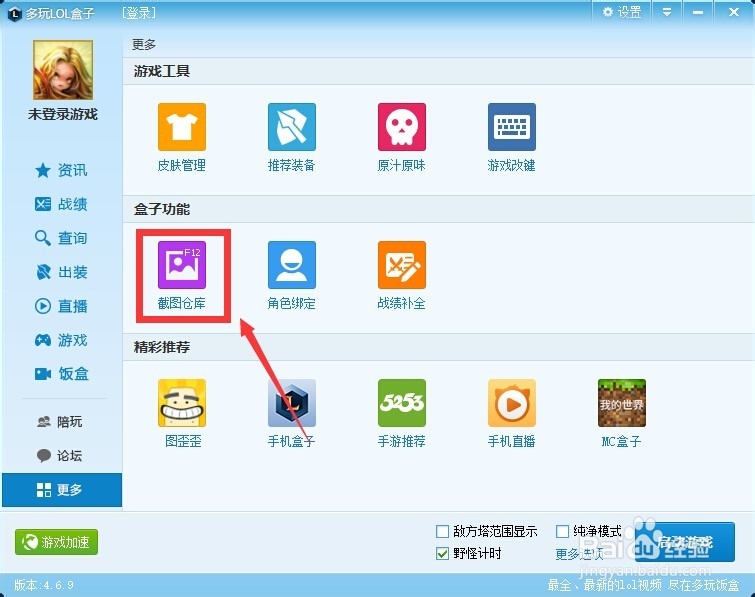Open 设置 settings in title bar
Screen dimensions: 755x597
[622, 12]
